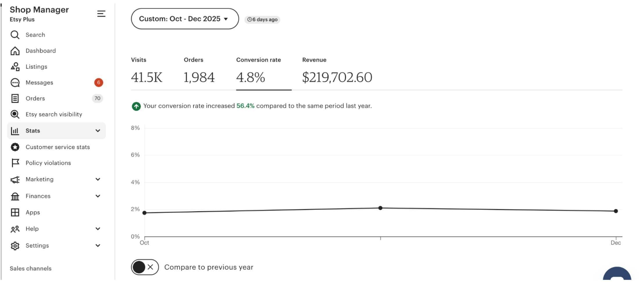Click the Apps grid icon
The width and height of the screenshot is (644, 282).
[15, 212]
